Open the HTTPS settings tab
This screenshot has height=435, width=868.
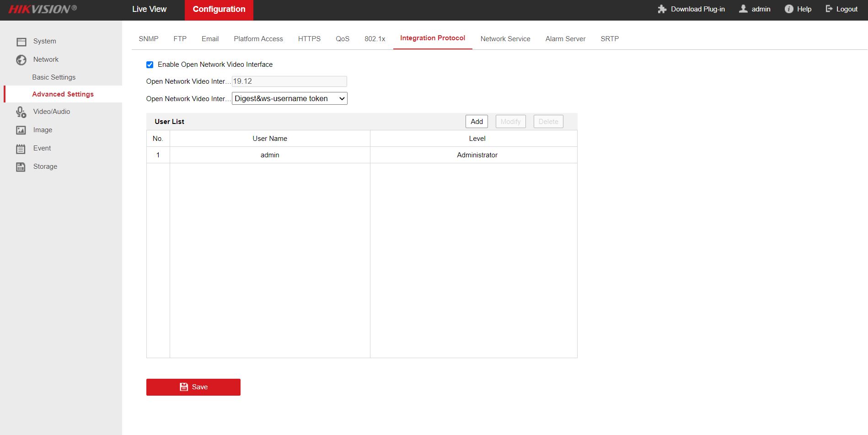(x=309, y=39)
